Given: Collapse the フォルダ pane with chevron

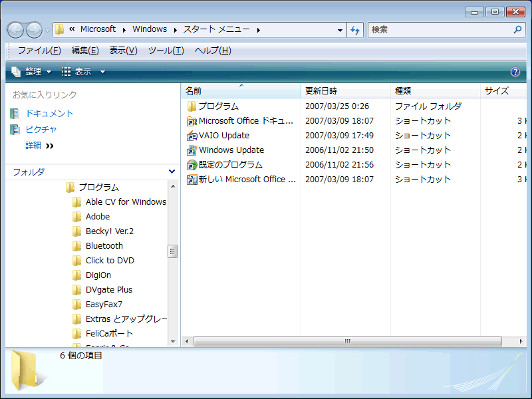Looking at the screenshot, I should click(x=172, y=172).
